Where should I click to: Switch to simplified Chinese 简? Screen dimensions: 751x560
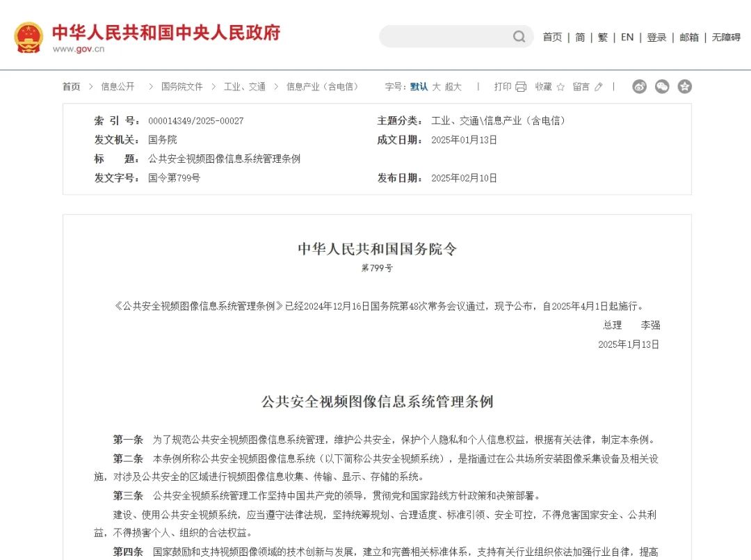pyautogui.click(x=580, y=37)
